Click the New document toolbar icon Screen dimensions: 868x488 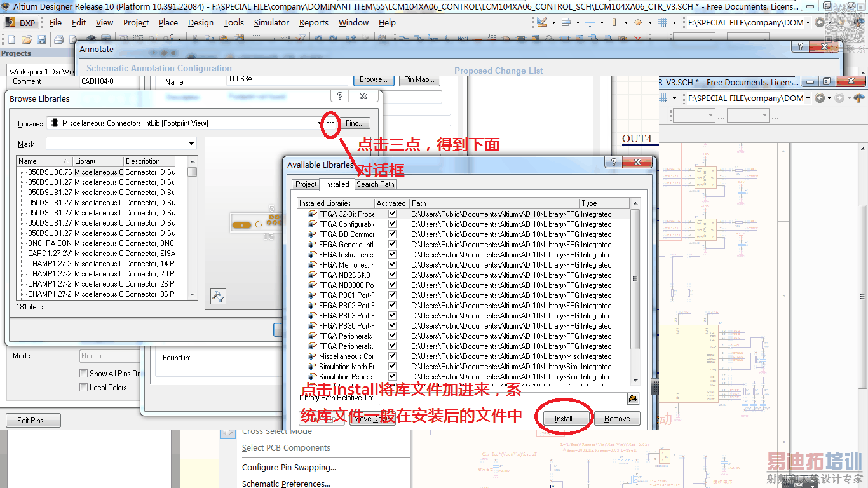[11, 40]
